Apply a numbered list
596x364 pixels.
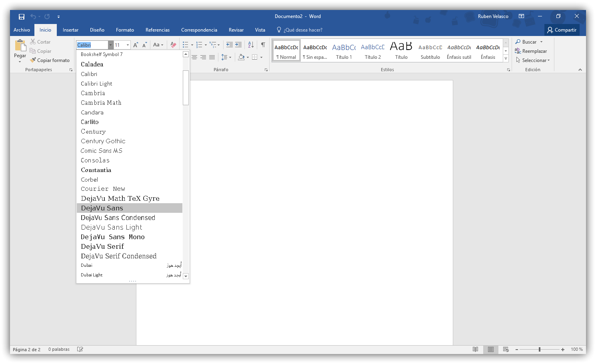(x=199, y=45)
